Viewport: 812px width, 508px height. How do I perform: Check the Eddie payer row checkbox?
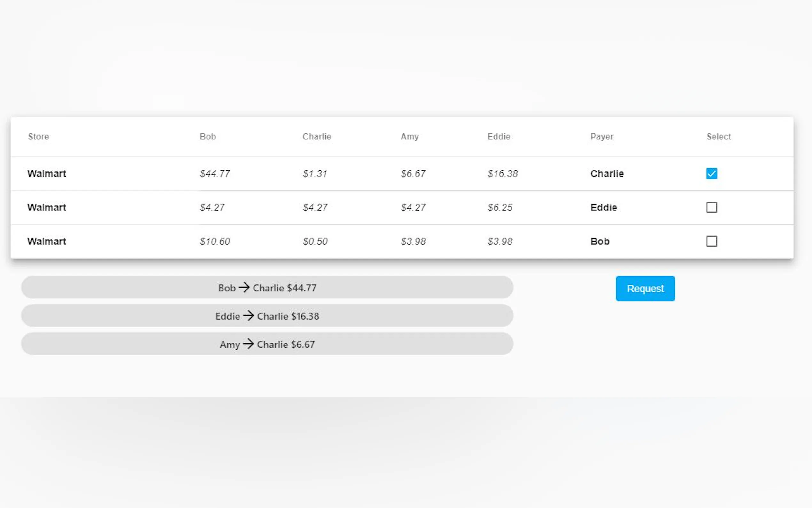(711, 208)
